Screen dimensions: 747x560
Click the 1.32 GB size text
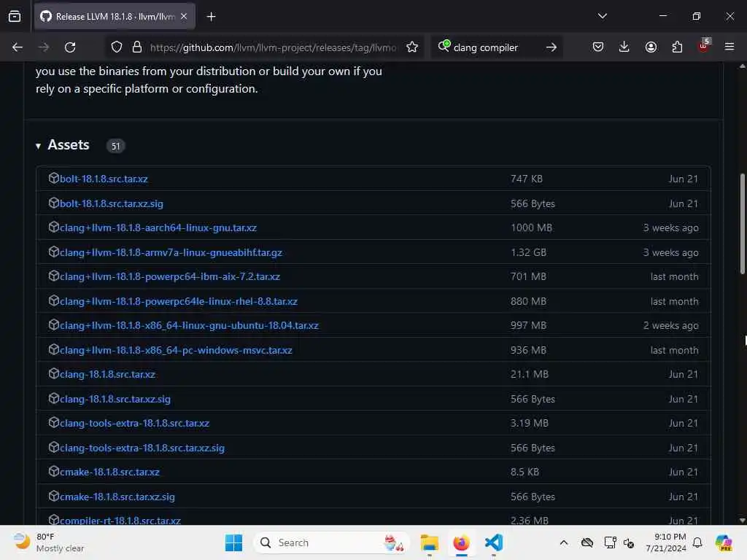pos(528,253)
